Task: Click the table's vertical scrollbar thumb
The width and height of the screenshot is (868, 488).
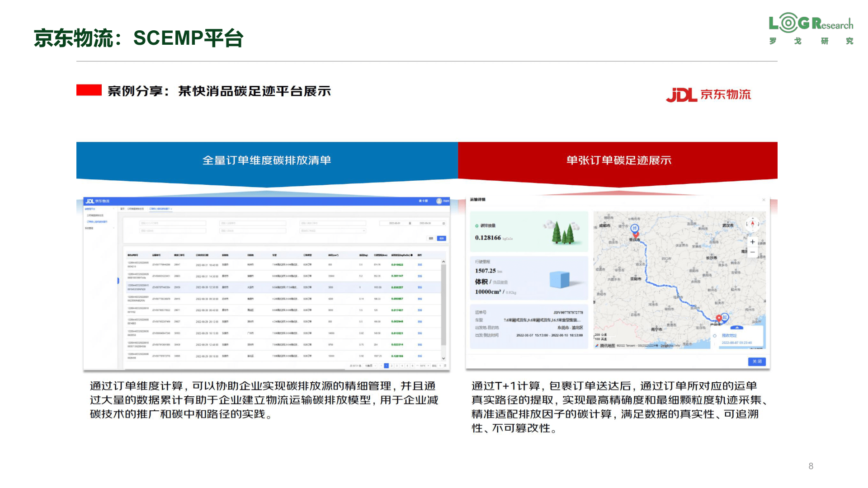Action: click(x=443, y=305)
